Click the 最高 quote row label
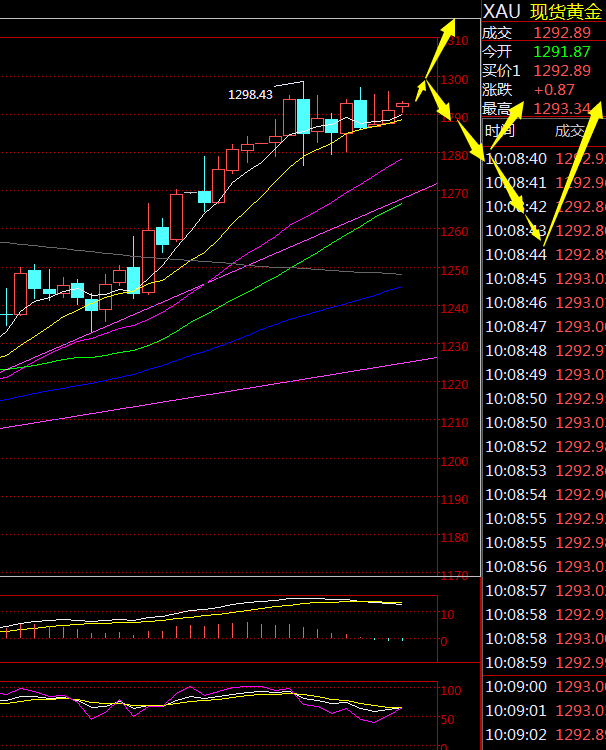The height and width of the screenshot is (750, 606). click(497, 109)
